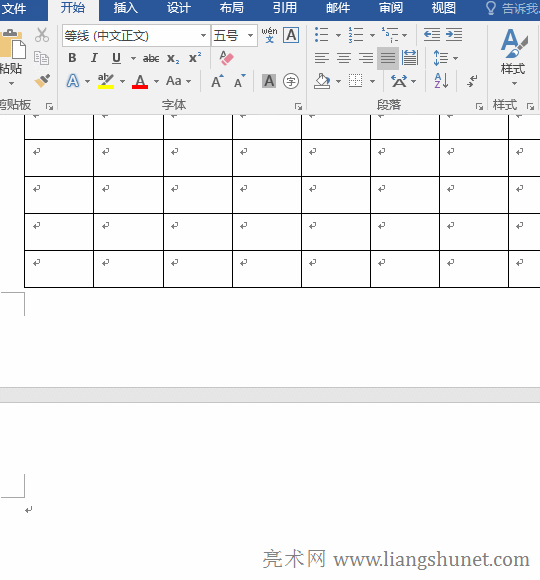Switch to the 插入 tab
The image size is (540, 580).
pyautogui.click(x=126, y=8)
